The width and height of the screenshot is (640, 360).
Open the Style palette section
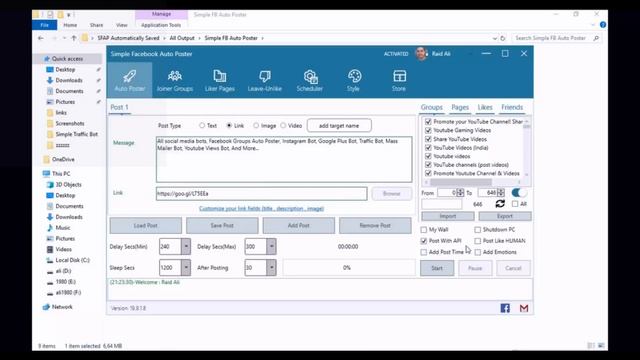[354, 80]
